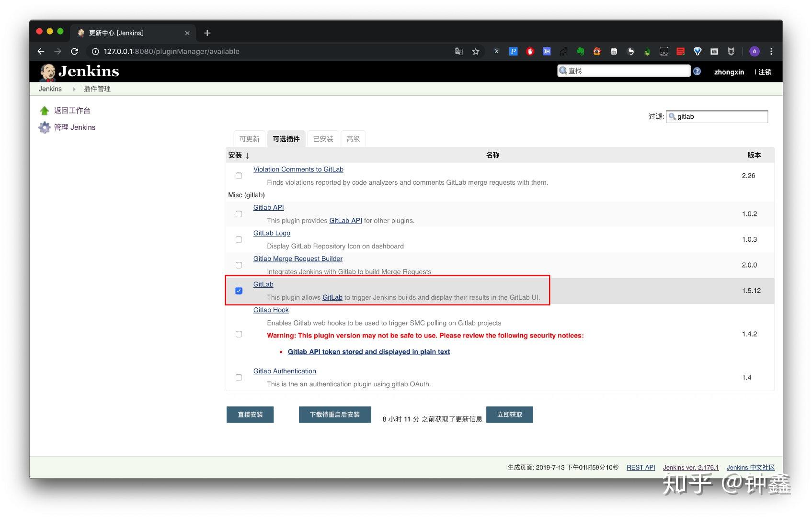Open the 高级 tab

(x=353, y=139)
